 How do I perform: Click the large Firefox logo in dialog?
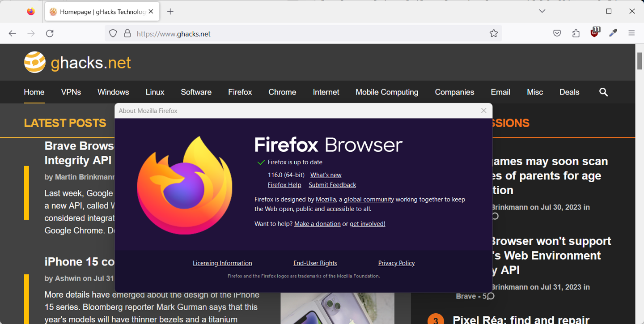[185, 185]
